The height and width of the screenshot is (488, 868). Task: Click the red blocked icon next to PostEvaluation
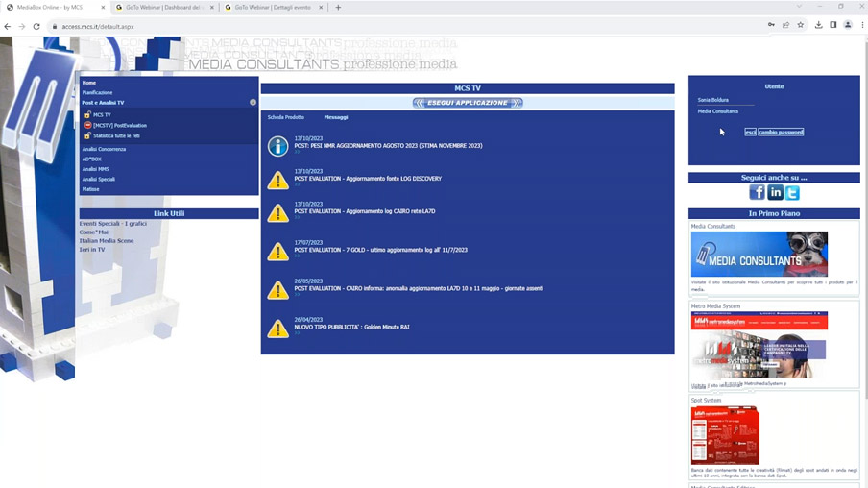(x=87, y=126)
